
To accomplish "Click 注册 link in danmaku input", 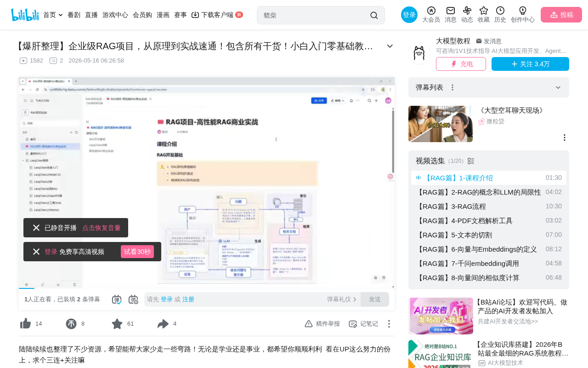I will [188, 299].
